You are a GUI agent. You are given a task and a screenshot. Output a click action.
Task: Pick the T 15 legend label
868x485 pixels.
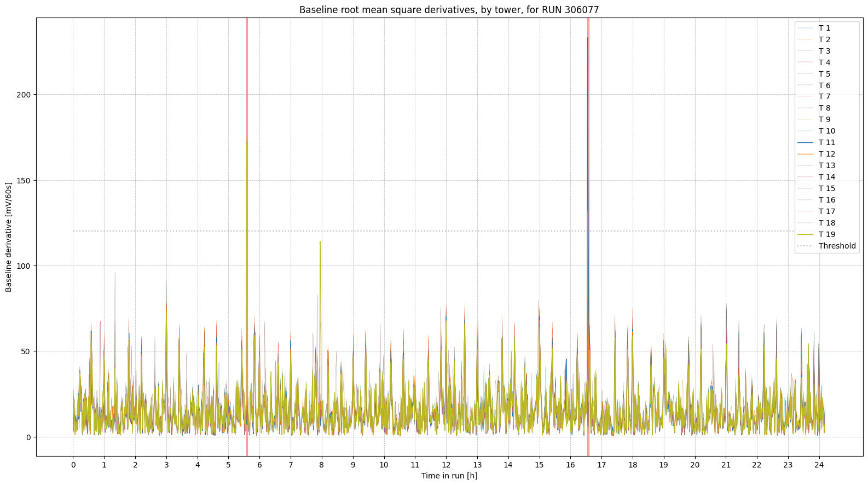coord(826,188)
